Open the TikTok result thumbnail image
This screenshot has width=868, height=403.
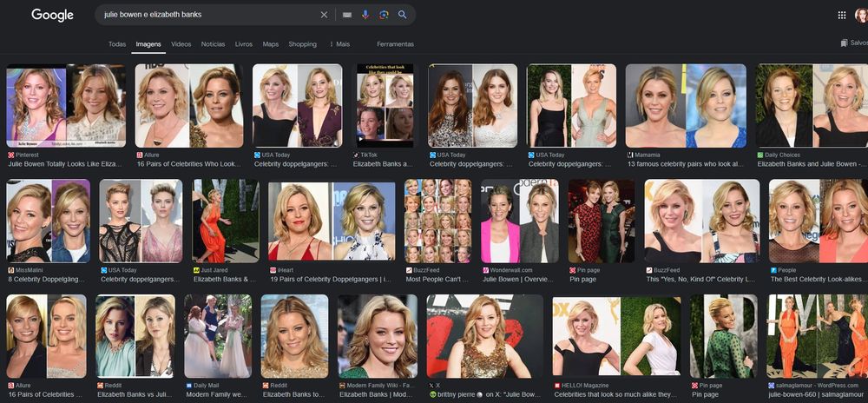coord(385,106)
